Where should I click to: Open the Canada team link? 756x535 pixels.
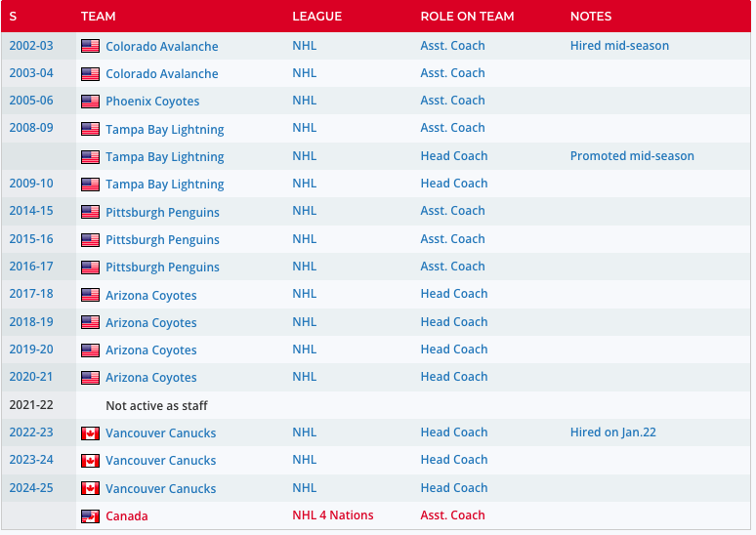pos(127,516)
